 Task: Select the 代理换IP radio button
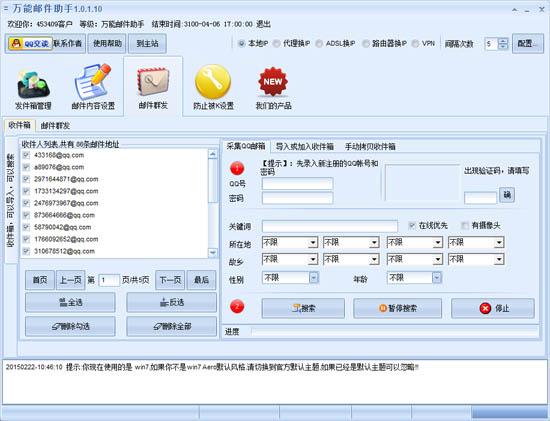click(277, 44)
